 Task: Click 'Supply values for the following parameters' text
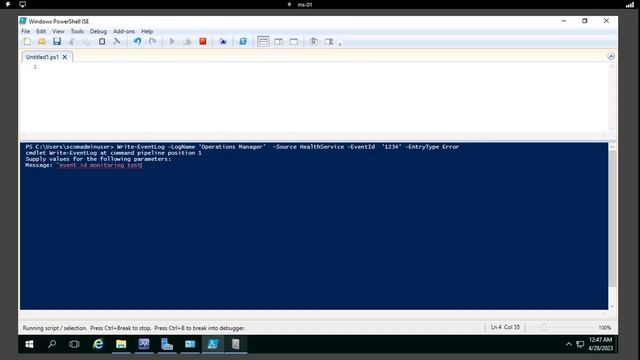pos(98,159)
